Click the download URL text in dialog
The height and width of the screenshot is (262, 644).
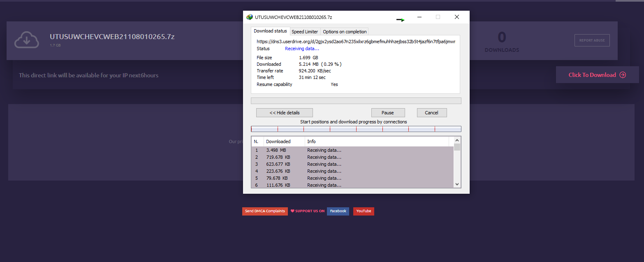click(x=356, y=42)
